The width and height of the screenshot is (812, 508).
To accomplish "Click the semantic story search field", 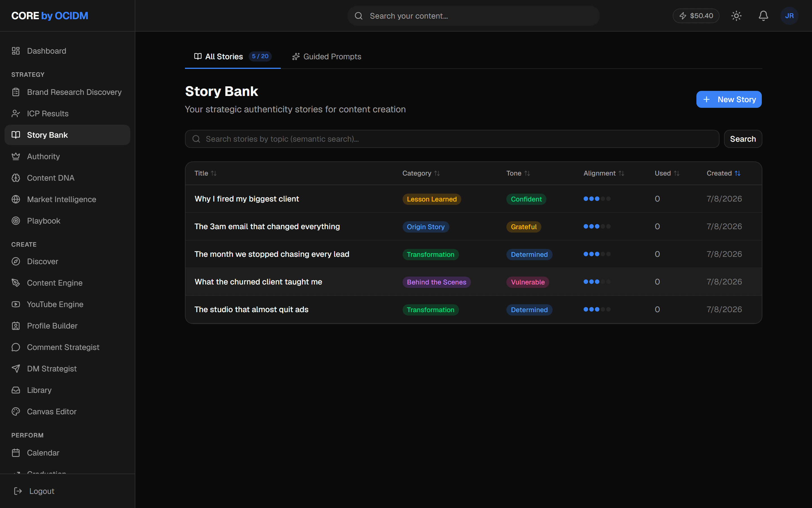I will (452, 139).
